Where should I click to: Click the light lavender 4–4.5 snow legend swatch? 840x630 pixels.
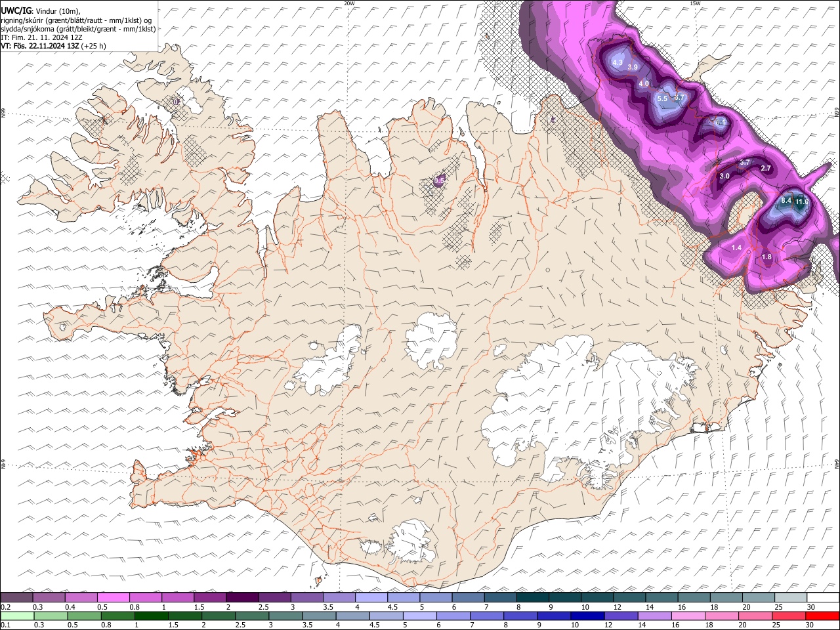click(372, 597)
